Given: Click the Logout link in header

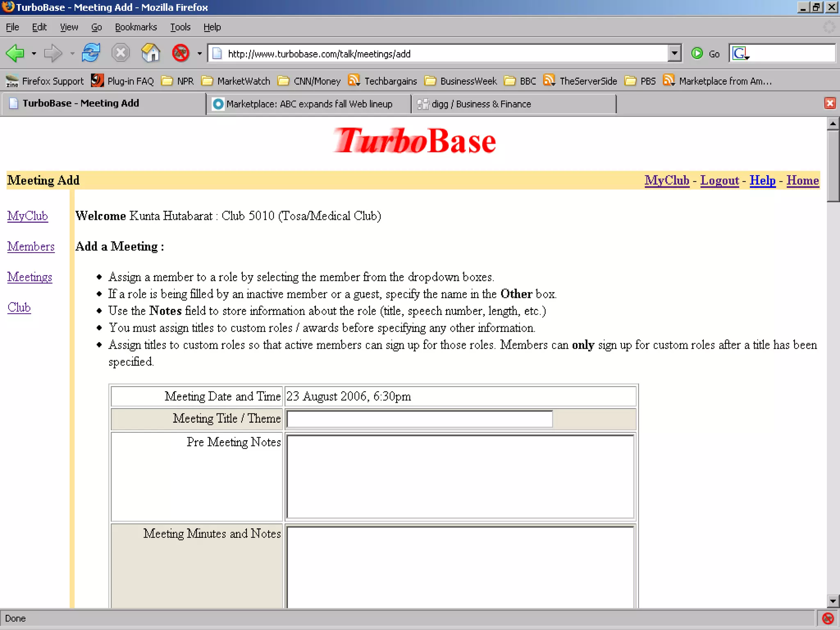Looking at the screenshot, I should tap(719, 180).
